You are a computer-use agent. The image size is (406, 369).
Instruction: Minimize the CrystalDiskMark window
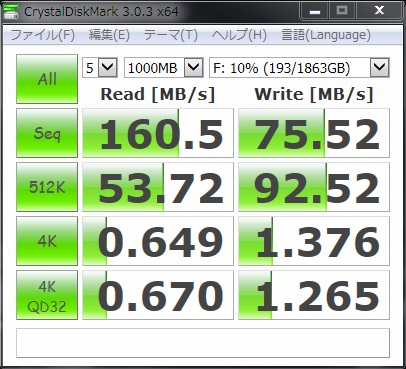[x=315, y=11]
